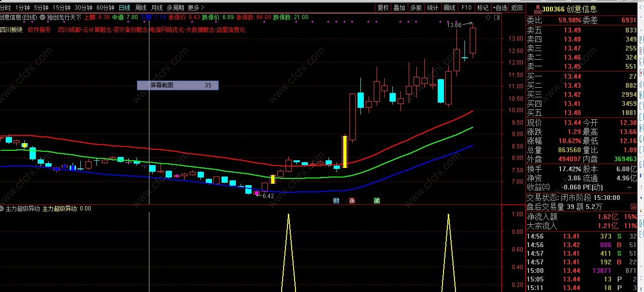Click the 屏幕截图 35 tooltip box
644x292 pixels.
178,85
